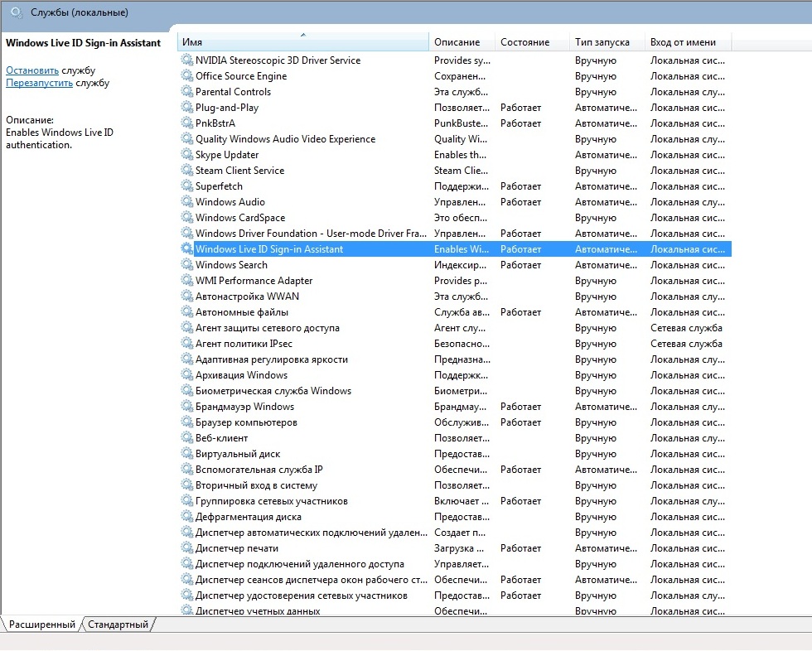The image size is (812, 651).
Task: Click the Остановить service link
Action: pos(32,70)
